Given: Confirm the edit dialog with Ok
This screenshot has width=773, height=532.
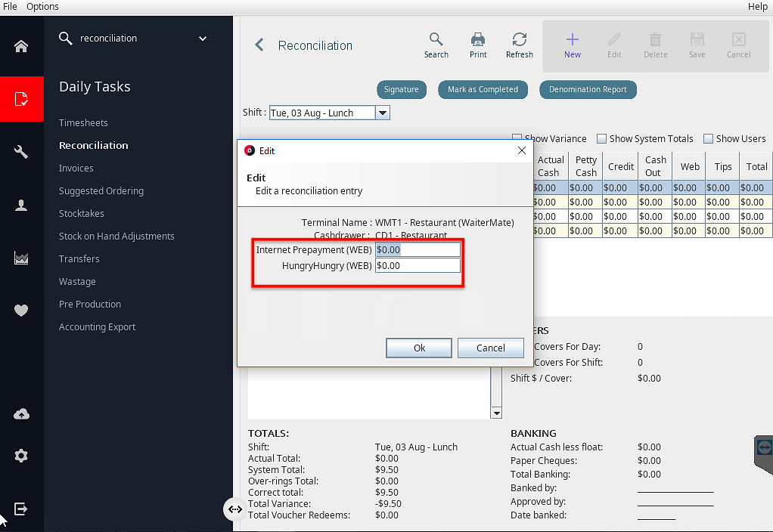Looking at the screenshot, I should pyautogui.click(x=419, y=348).
